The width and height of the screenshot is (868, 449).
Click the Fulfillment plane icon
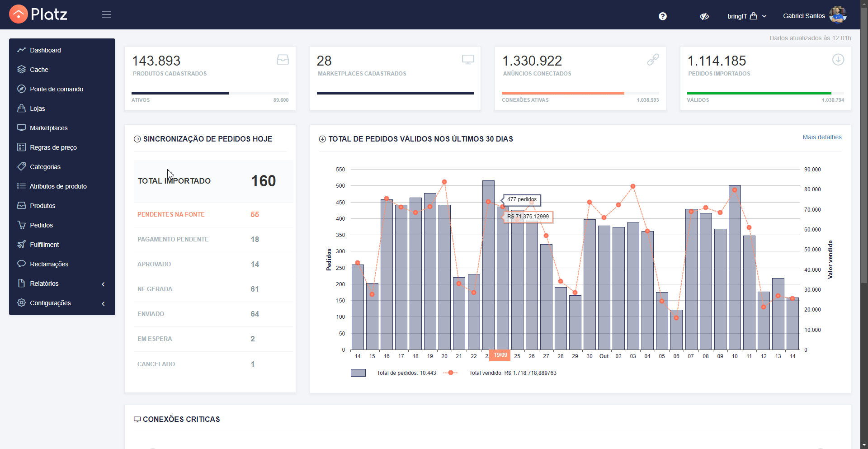[x=21, y=244]
